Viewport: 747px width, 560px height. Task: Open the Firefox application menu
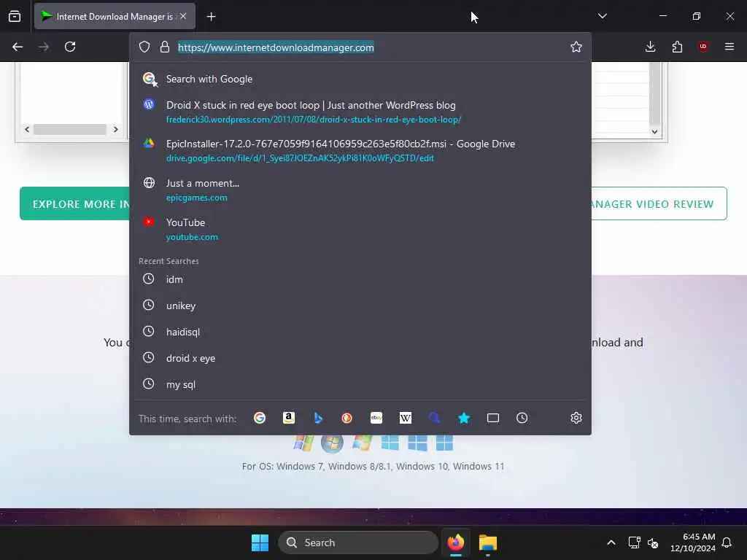point(729,47)
